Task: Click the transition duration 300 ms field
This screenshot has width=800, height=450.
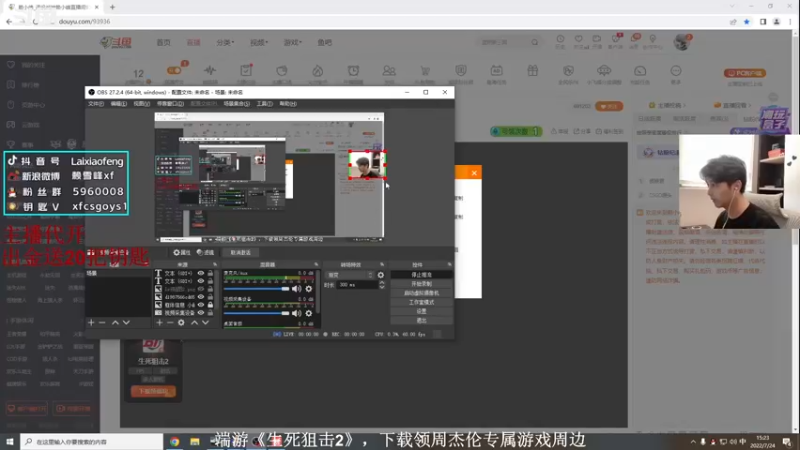Action: point(358,285)
